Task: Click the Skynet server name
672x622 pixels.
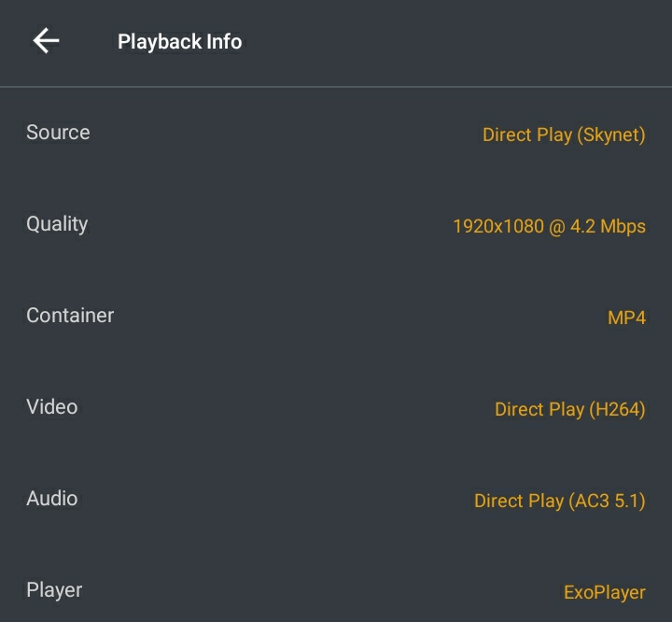Action: [x=611, y=134]
